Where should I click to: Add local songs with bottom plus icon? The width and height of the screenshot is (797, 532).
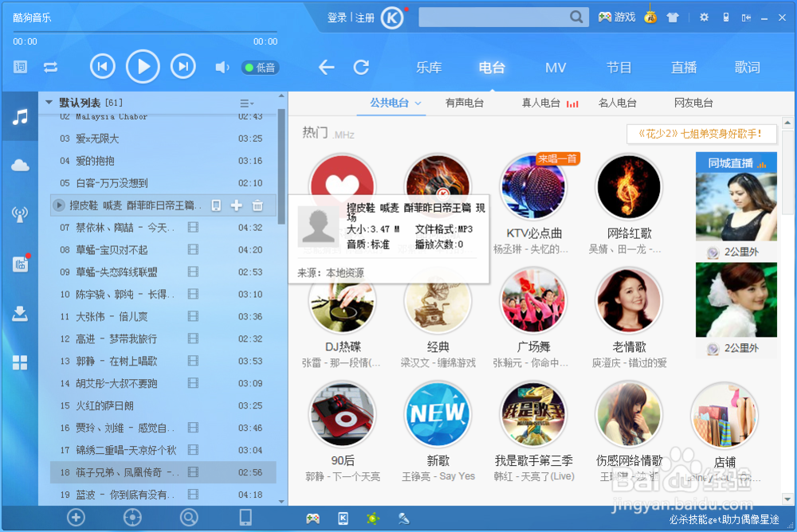coord(76,517)
